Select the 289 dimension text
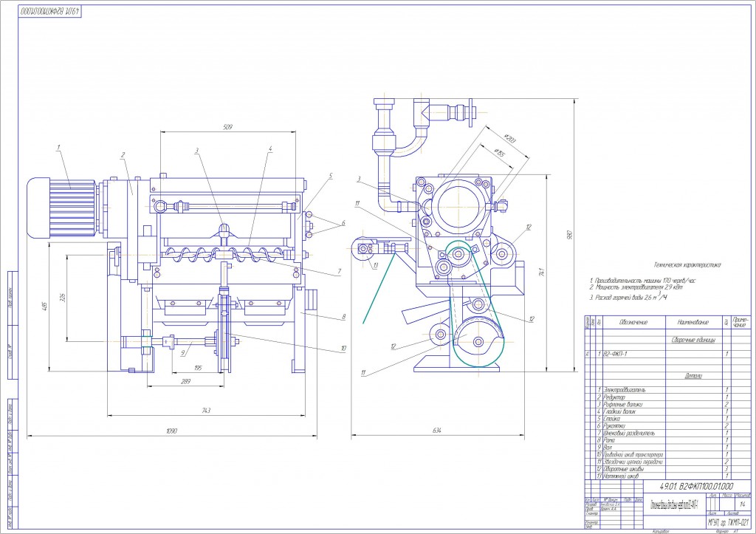Viewport: 756px width, 534px height. coord(185,381)
